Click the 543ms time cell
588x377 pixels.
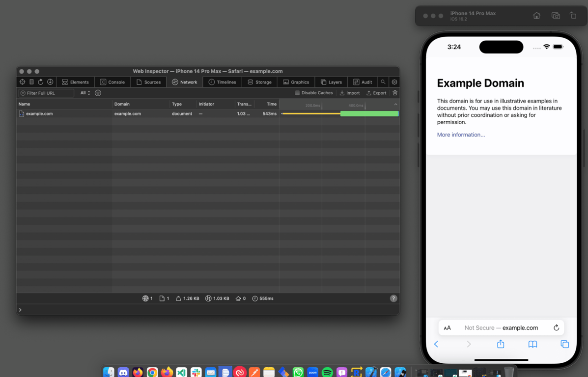pyautogui.click(x=270, y=113)
